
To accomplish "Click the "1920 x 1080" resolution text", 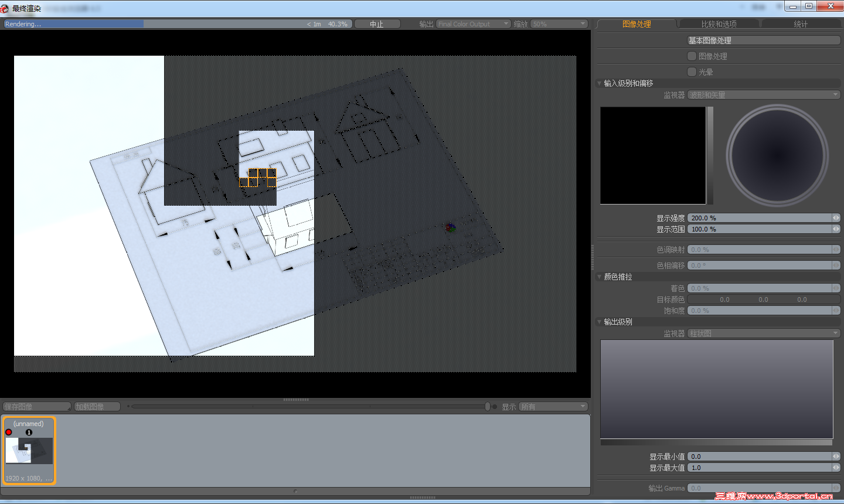I will 23,478.
